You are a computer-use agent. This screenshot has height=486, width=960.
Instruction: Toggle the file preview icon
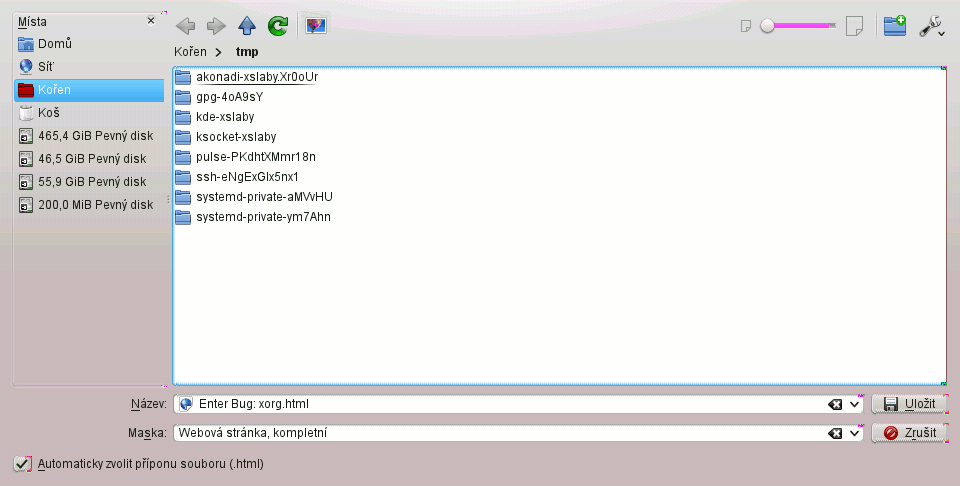pos(317,26)
